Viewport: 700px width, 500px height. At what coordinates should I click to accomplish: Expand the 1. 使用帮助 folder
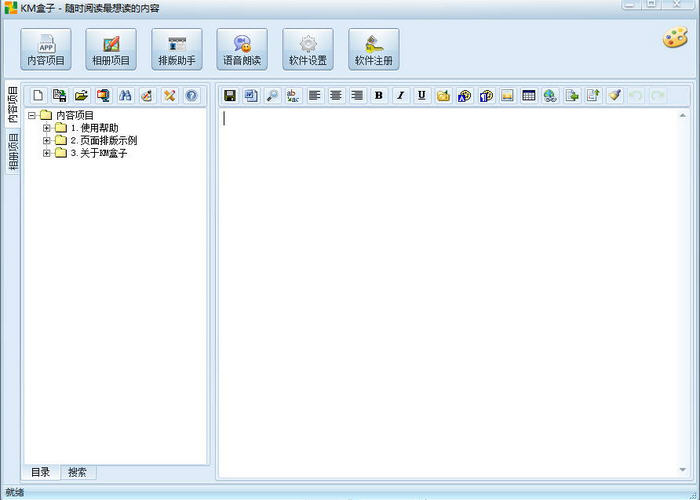click(x=46, y=128)
